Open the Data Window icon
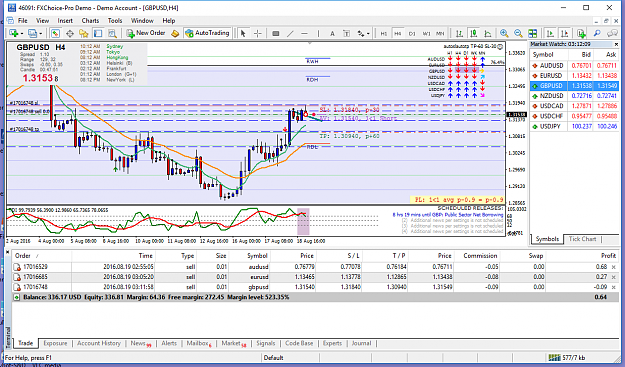This screenshot has width=625, height=367. point(70,33)
